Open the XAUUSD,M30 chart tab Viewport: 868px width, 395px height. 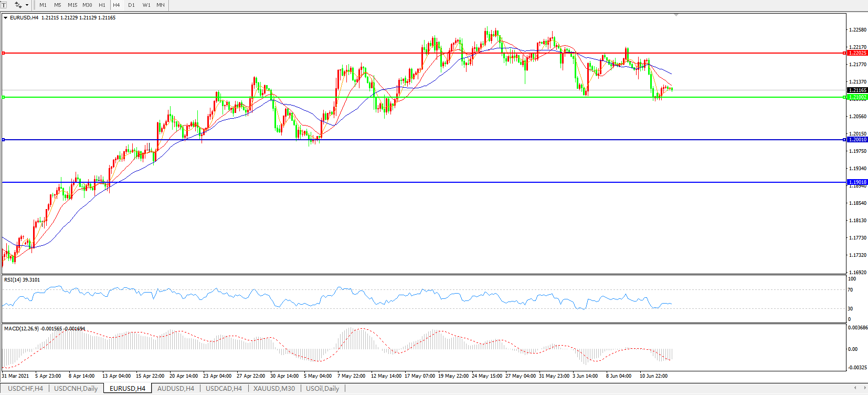[x=274, y=389]
